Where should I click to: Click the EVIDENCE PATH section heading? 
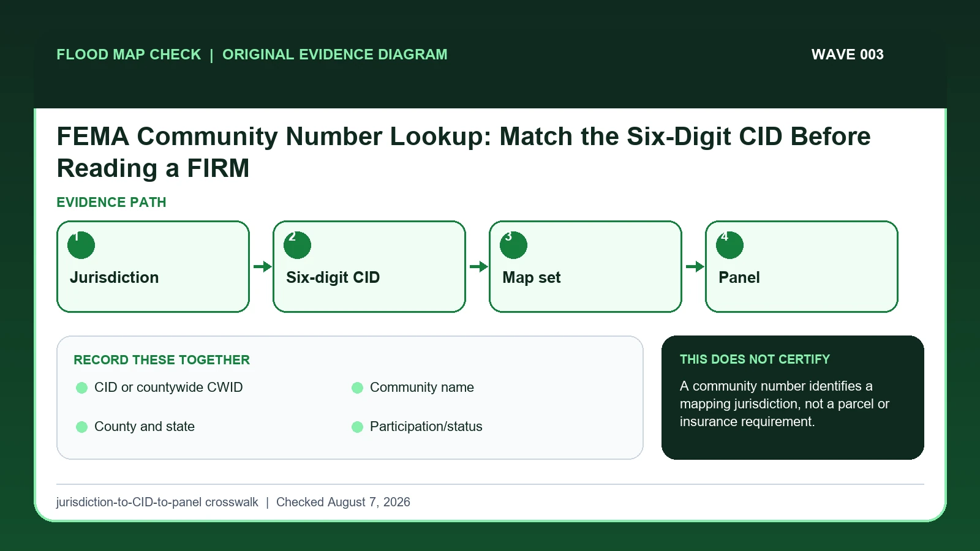[111, 203]
